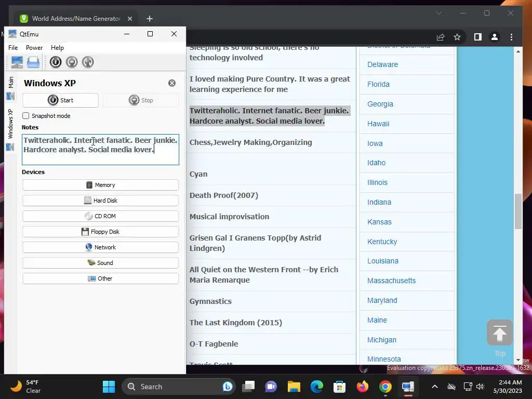The width and height of the screenshot is (532, 399).
Task: Click the power start icon in QtEmu toolbar
Action: [56, 62]
